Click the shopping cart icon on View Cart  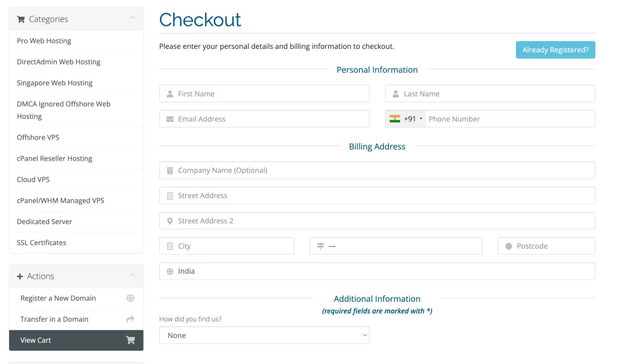(x=130, y=340)
